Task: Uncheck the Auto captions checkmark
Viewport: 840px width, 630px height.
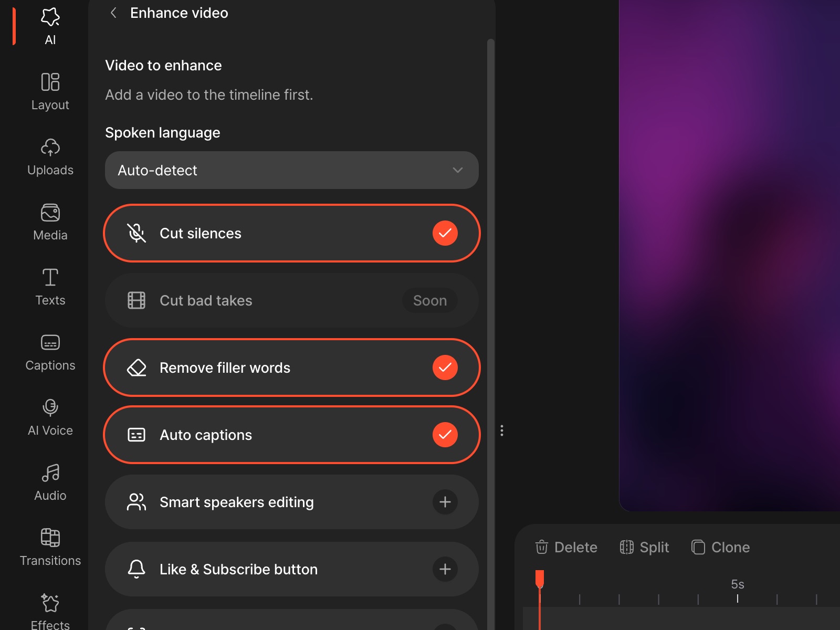Action: tap(445, 435)
